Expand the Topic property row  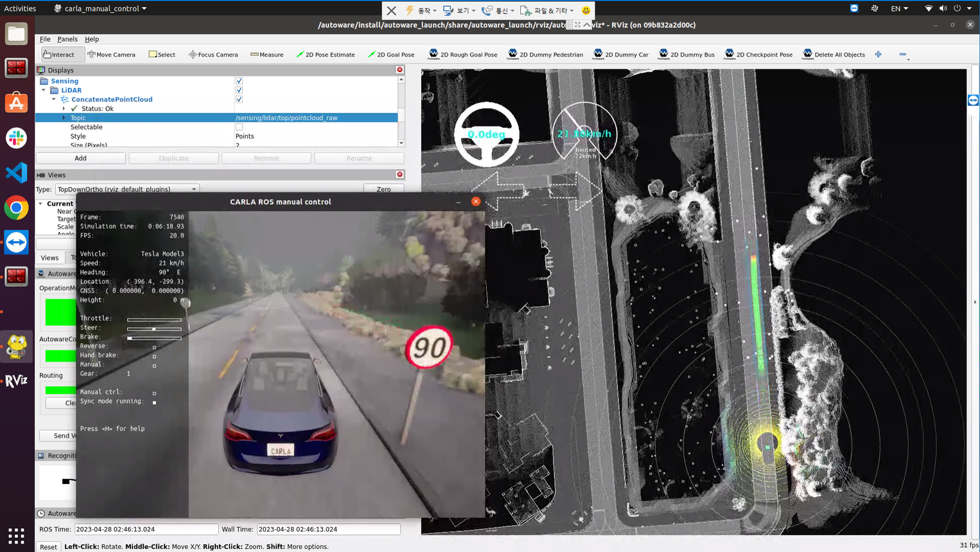point(64,118)
